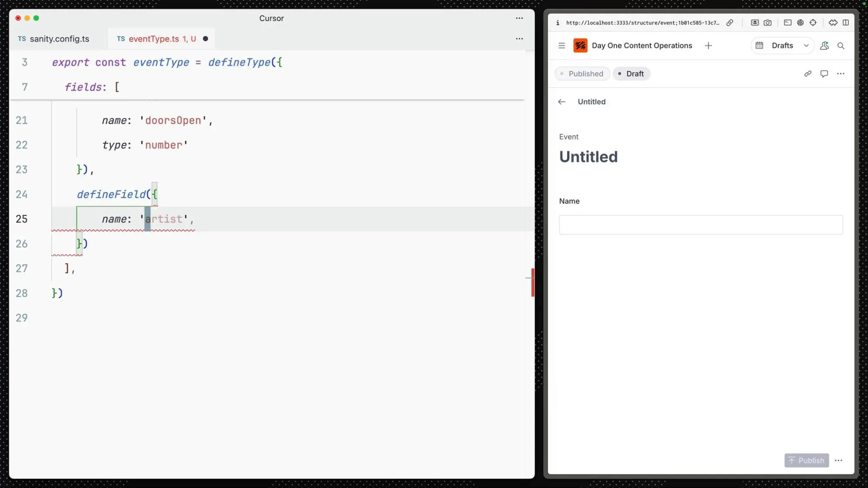The height and width of the screenshot is (488, 868).
Task: Open the hamburger navigation menu
Action: (561, 46)
